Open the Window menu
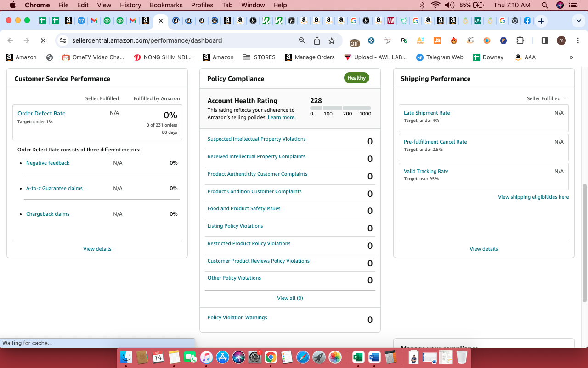The width and height of the screenshot is (588, 368). [253, 5]
